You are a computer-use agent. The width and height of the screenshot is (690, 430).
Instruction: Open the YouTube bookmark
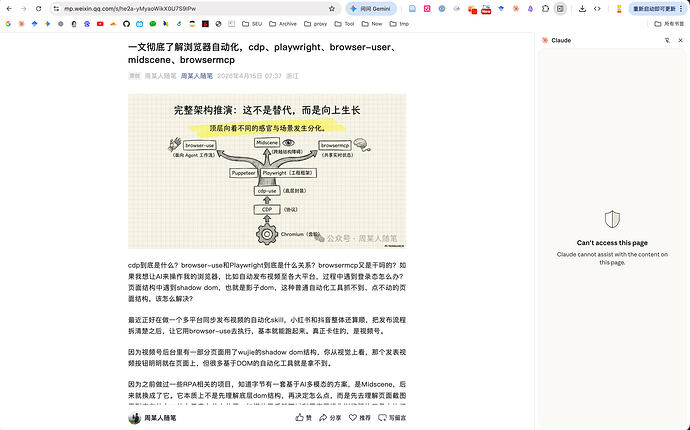pos(100,24)
